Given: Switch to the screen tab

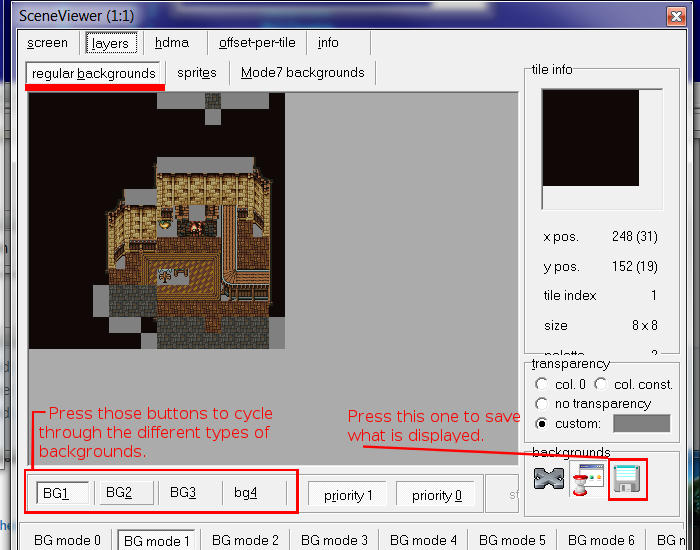Looking at the screenshot, I should point(47,43).
